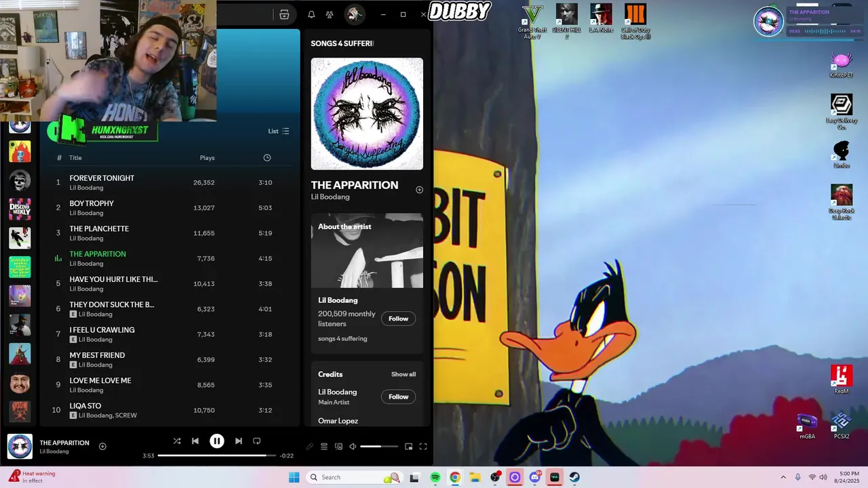This screenshot has width=868, height=488.
Task: Click the taskbar Search box
Action: (355, 477)
